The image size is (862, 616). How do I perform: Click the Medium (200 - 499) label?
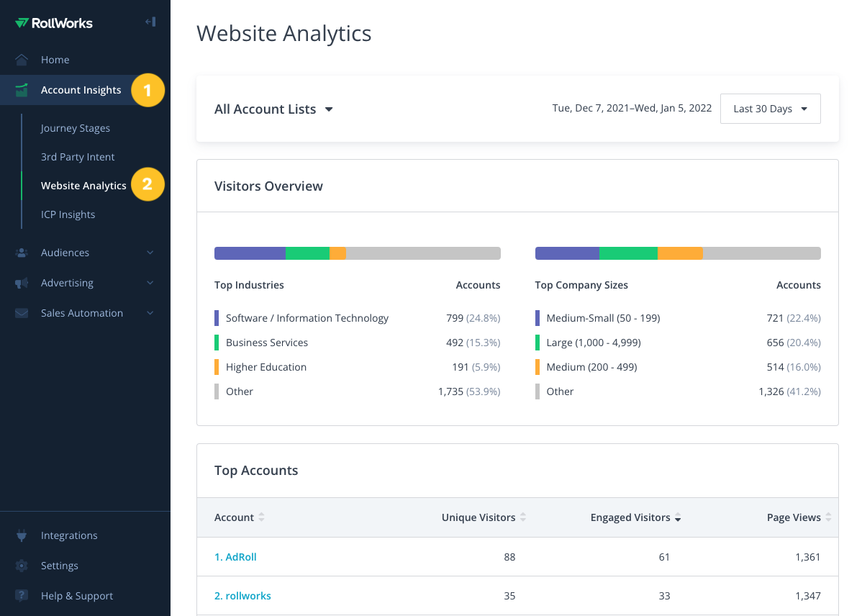coord(591,367)
